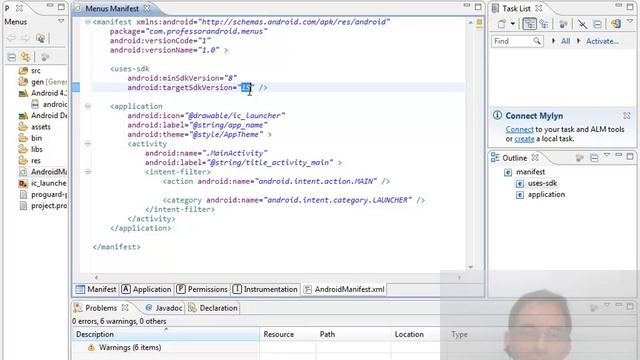The image size is (640, 360).
Task: Click the magnifier icon in Find box
Action: click(537, 41)
